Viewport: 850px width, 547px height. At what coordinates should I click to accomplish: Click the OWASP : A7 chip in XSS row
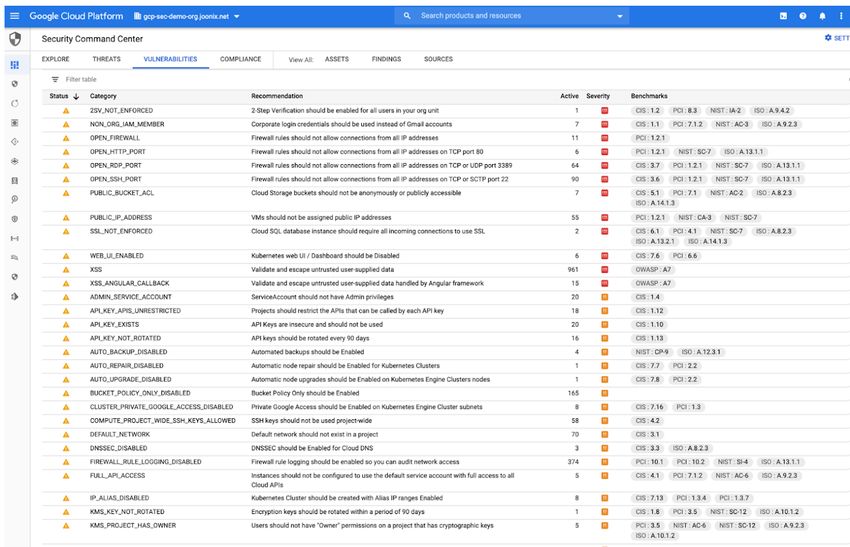(x=653, y=269)
